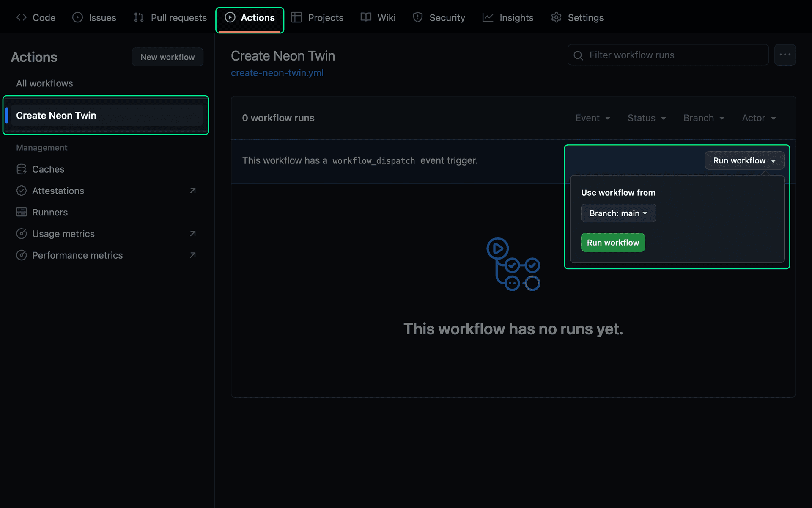Click the Runners icon in the sidebar
The image size is (812, 508).
[22, 212]
